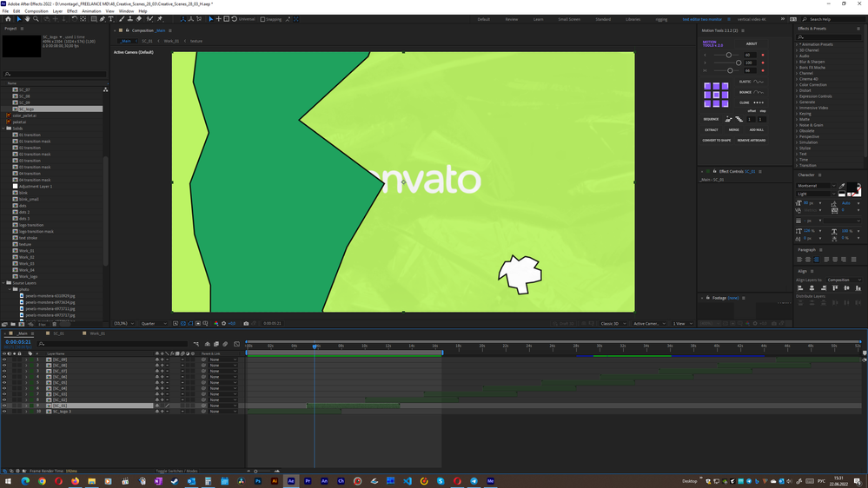Select the Horizontal Type tool
Screen dimensions: 868x488
pyautogui.click(x=110, y=19)
